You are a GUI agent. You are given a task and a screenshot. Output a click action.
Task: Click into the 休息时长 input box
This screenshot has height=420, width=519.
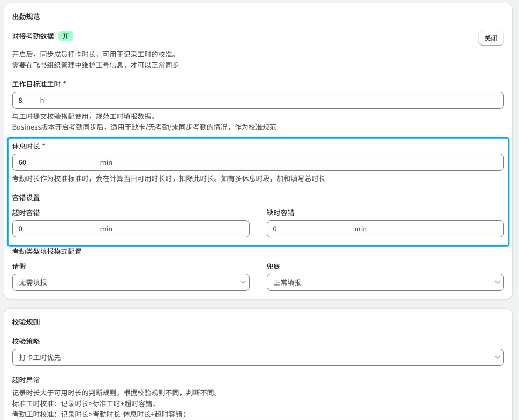click(x=257, y=162)
